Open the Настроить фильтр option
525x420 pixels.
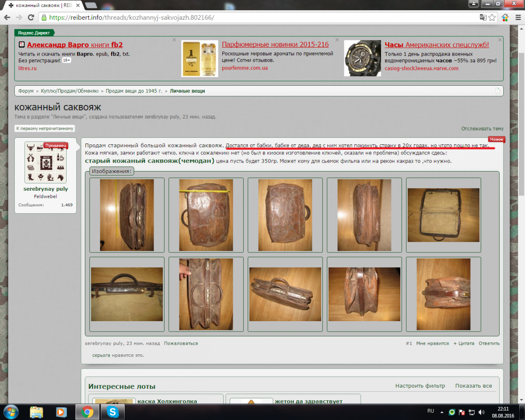(x=420, y=386)
